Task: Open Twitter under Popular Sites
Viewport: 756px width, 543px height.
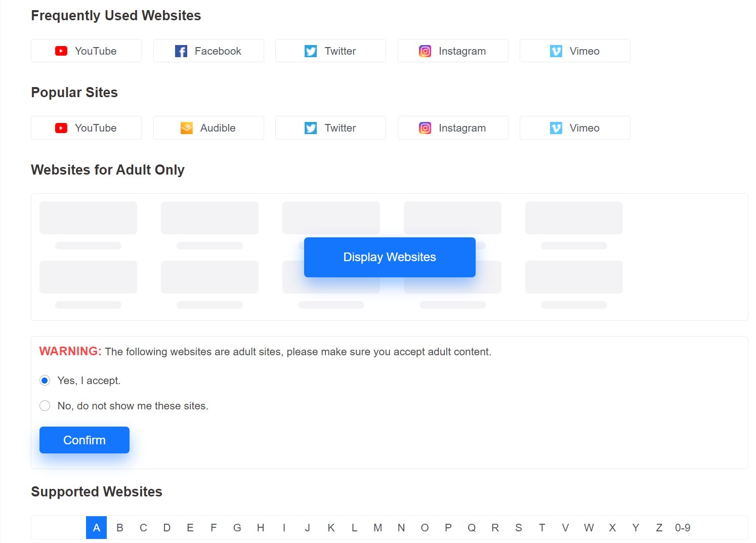Action: pyautogui.click(x=330, y=128)
